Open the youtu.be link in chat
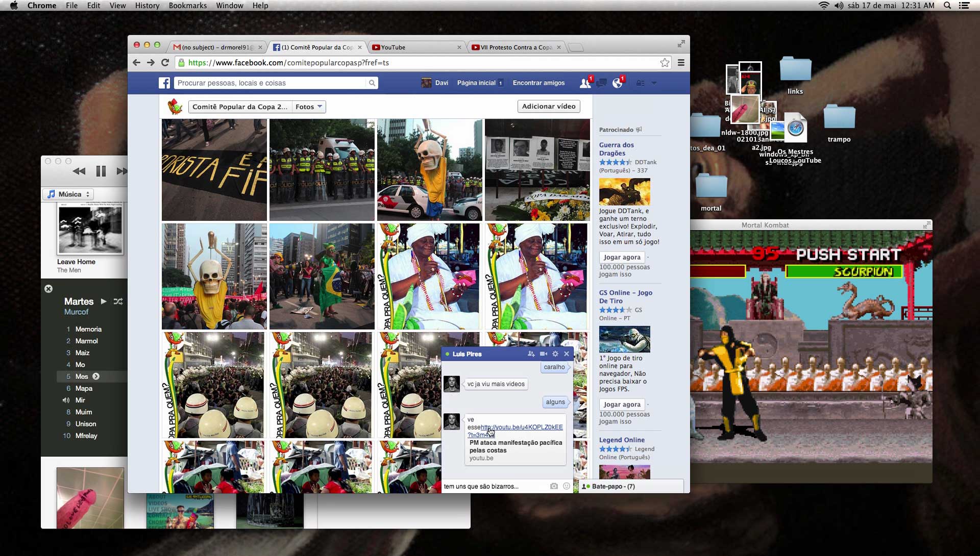 pyautogui.click(x=521, y=427)
